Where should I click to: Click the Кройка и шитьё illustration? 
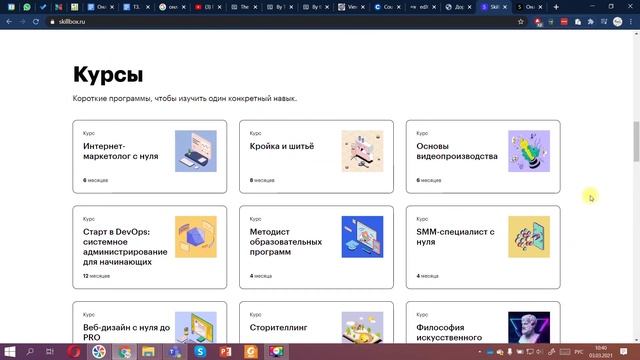coord(362,151)
